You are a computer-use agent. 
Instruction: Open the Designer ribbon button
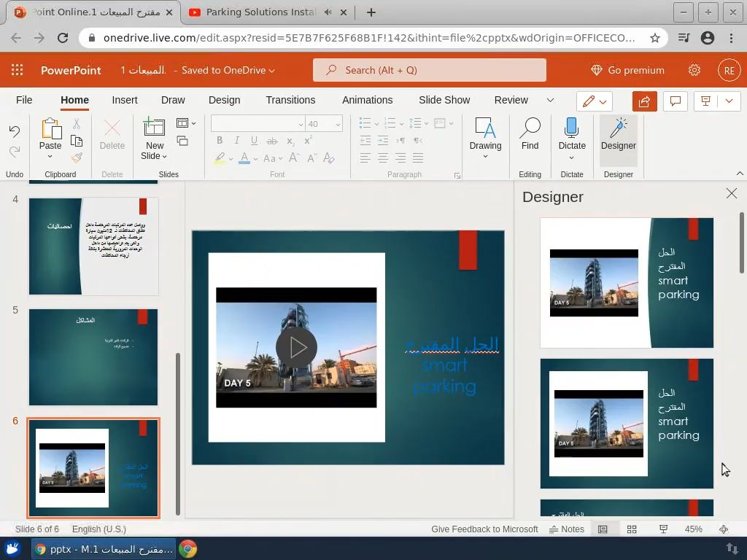click(618, 134)
